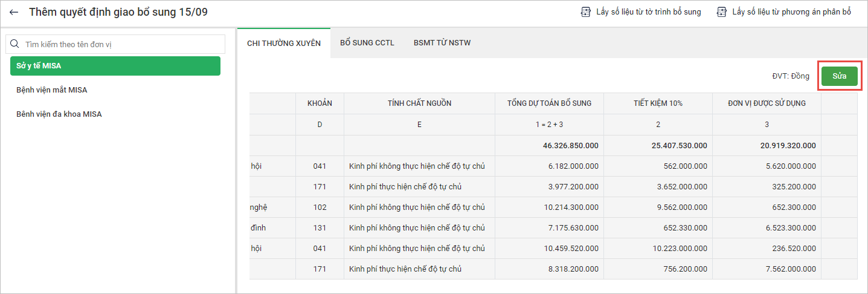
Task: Select Bệnh viện đa khoa MISA
Action: coord(59,114)
